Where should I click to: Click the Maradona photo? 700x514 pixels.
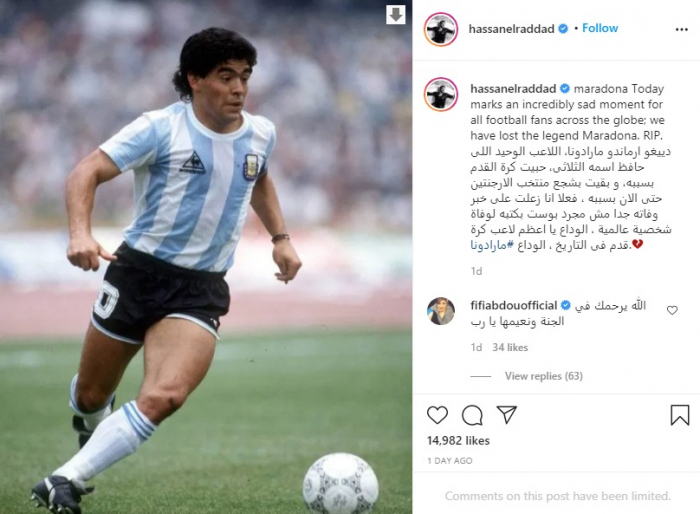pos(206,257)
